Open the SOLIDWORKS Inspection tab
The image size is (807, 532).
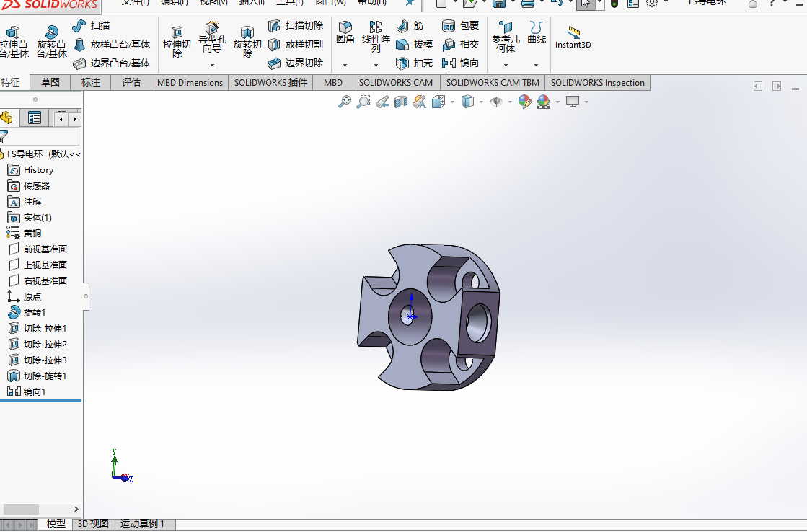click(598, 82)
